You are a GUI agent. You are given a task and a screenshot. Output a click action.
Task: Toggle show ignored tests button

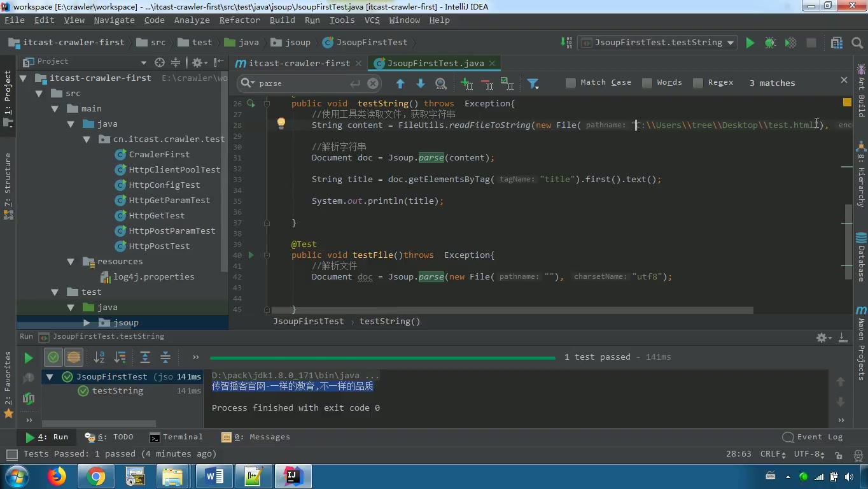click(74, 357)
